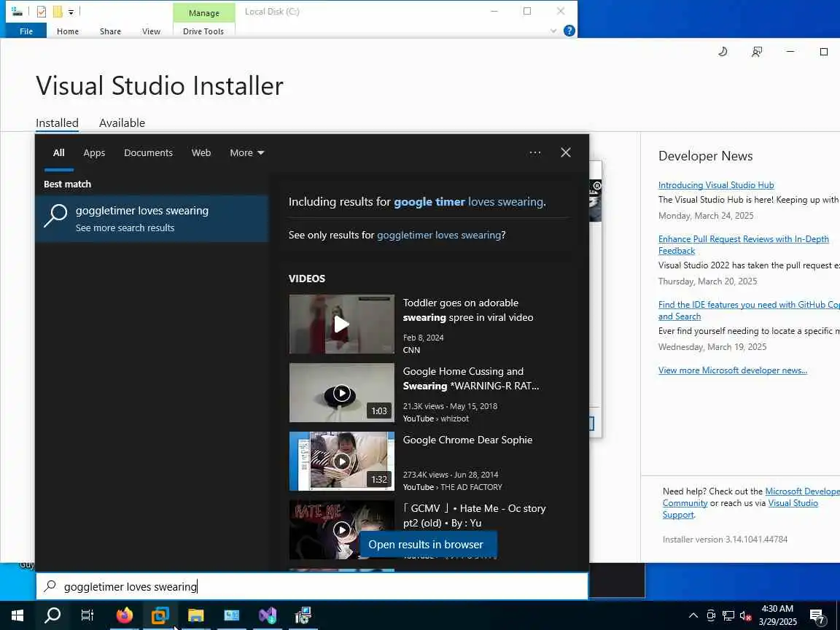Viewport: 840px width, 630px height.
Task: Close the search results panel
Action: click(x=566, y=152)
